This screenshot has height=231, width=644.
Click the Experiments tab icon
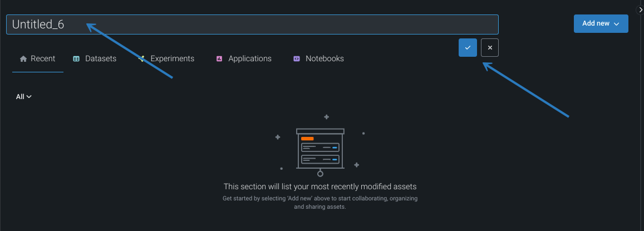point(142,58)
